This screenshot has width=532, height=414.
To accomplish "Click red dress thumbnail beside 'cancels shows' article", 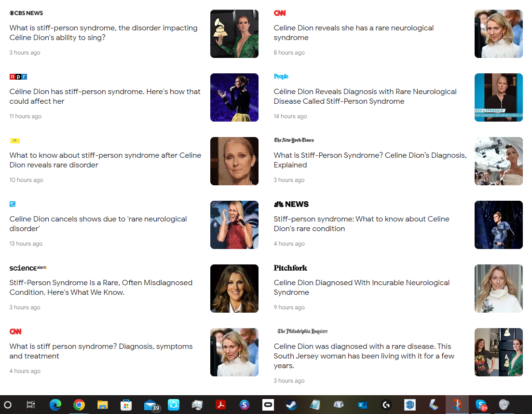I will tap(234, 225).
